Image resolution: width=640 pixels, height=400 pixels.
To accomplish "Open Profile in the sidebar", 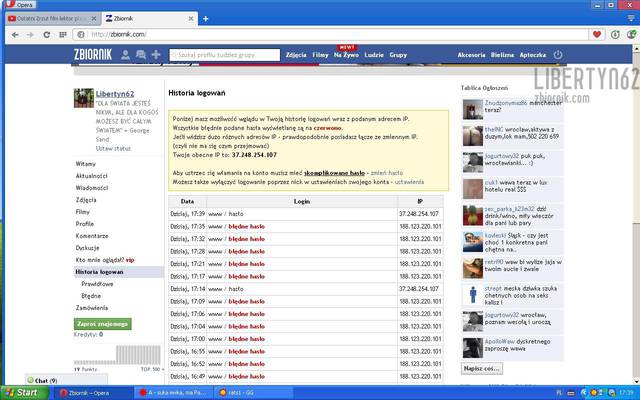I will click(84, 224).
